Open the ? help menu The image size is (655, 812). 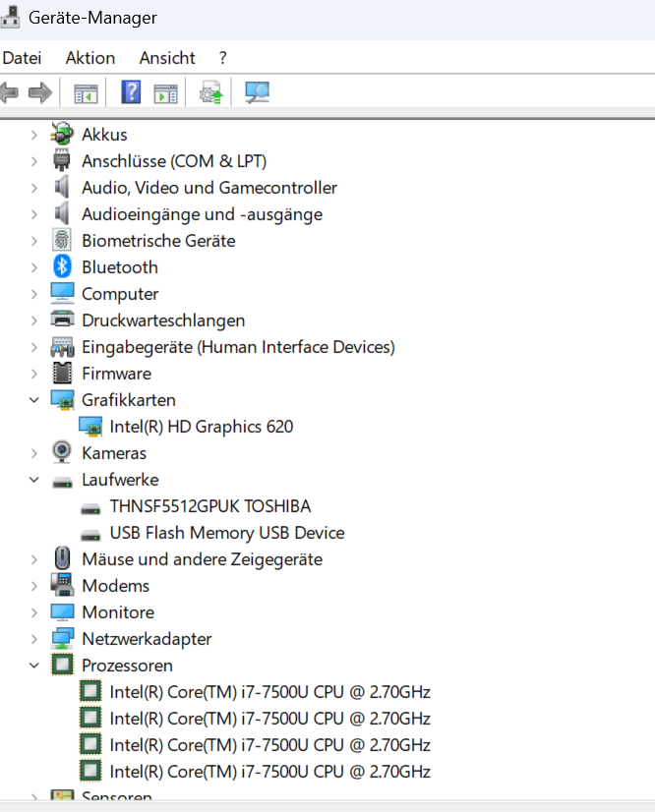pos(223,57)
